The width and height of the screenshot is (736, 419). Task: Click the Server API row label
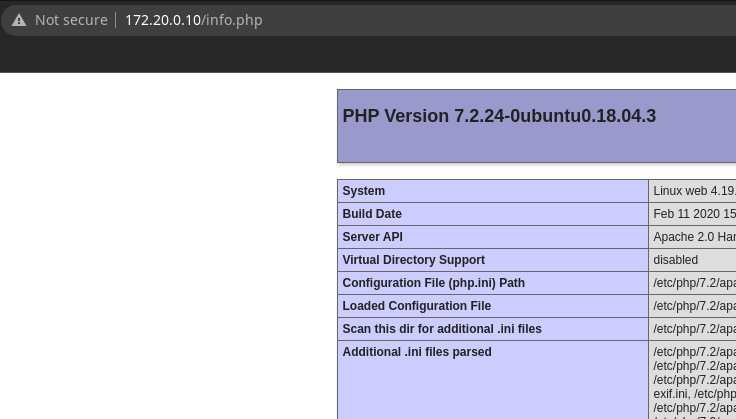coord(372,237)
